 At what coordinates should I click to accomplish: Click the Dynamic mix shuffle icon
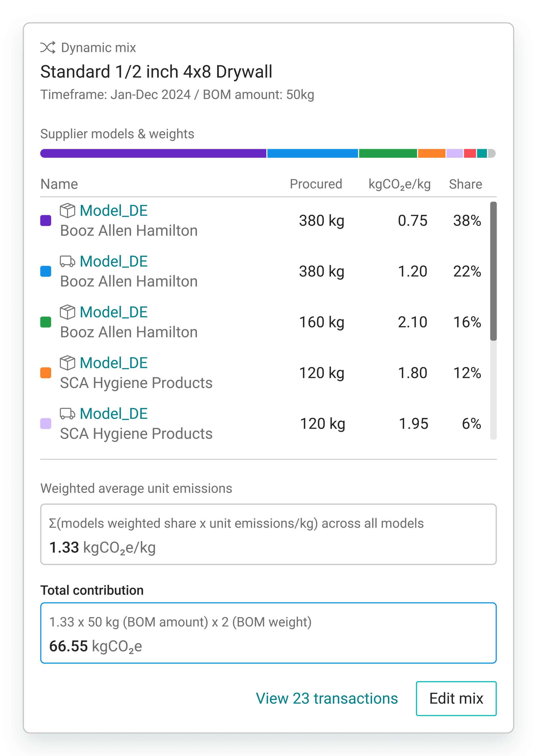point(48,48)
